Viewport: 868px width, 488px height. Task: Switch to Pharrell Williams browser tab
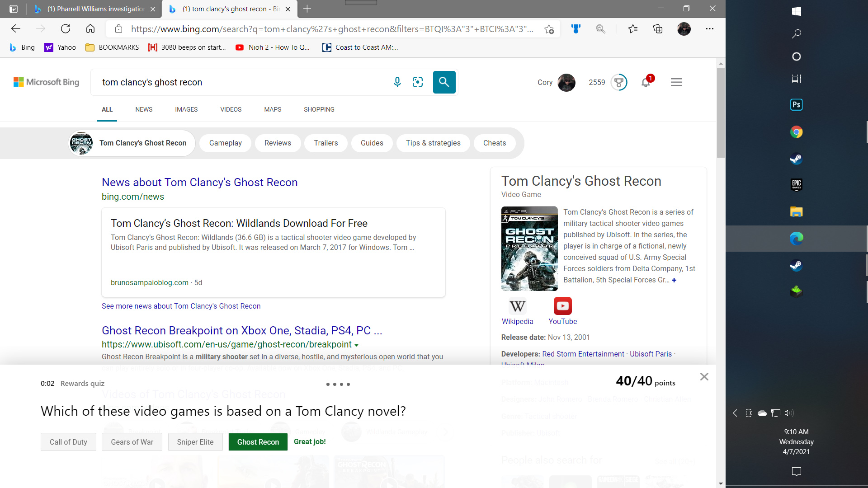tap(95, 9)
